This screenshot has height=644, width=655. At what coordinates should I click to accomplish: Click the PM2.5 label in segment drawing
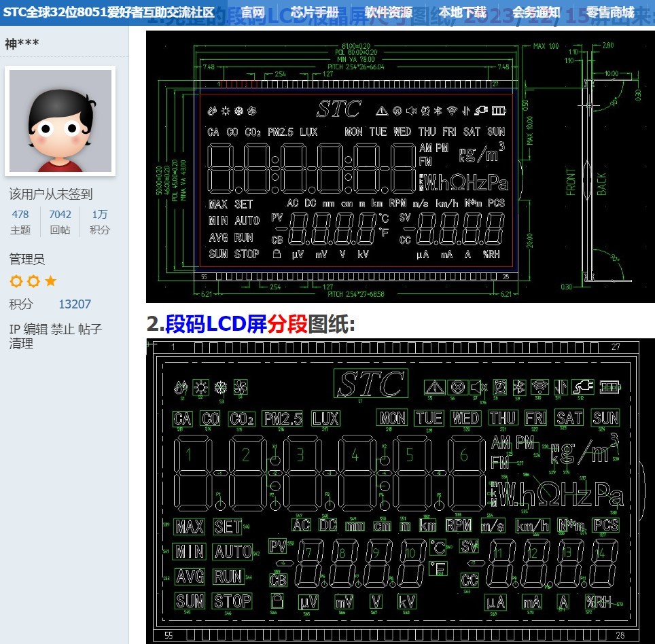point(283,418)
